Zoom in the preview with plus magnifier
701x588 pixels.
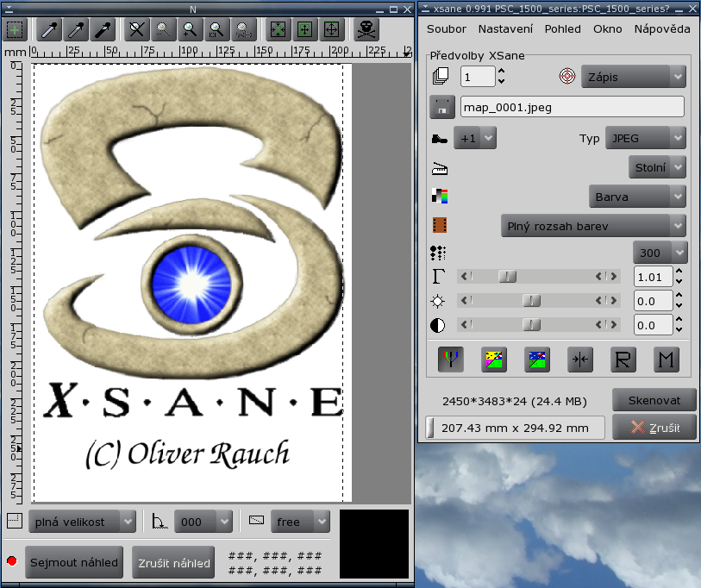(190, 30)
